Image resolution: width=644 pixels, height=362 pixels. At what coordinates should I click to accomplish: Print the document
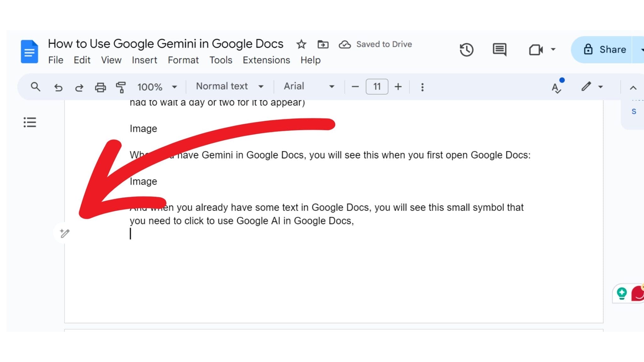[x=100, y=87]
